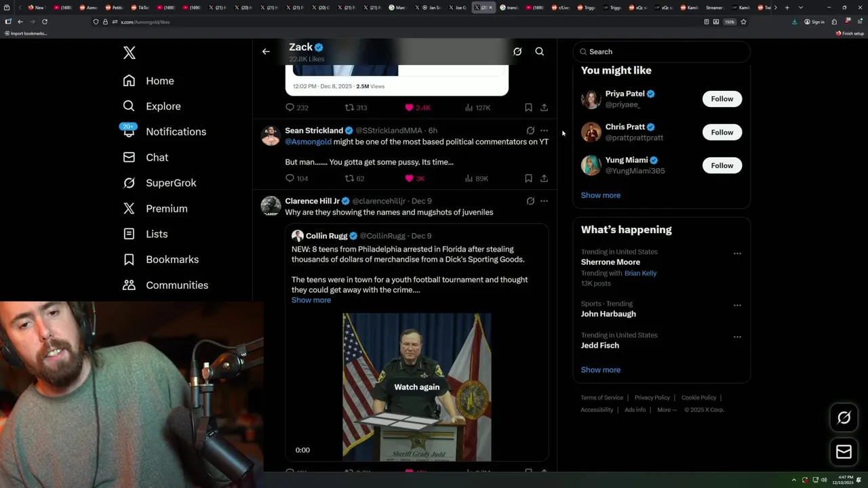
Task: Open Sean Strickland's profile avatar
Action: click(271, 136)
